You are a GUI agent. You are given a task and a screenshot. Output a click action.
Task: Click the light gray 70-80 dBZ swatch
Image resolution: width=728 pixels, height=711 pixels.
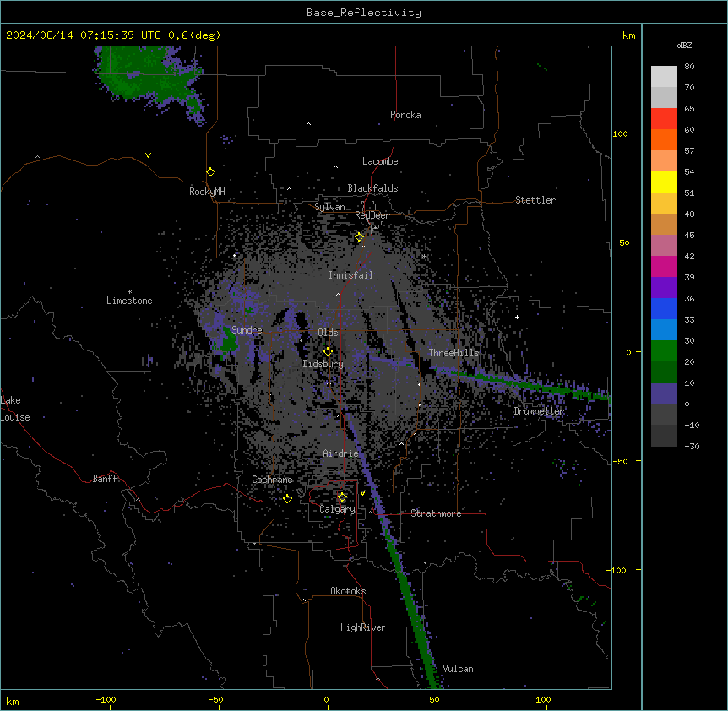point(664,77)
